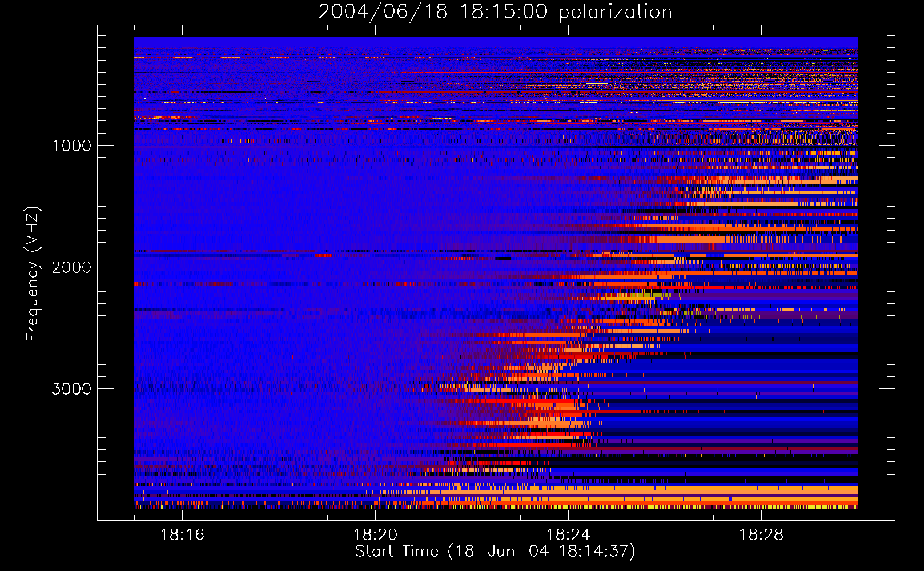Click the 18:24 time tick label

click(x=568, y=535)
